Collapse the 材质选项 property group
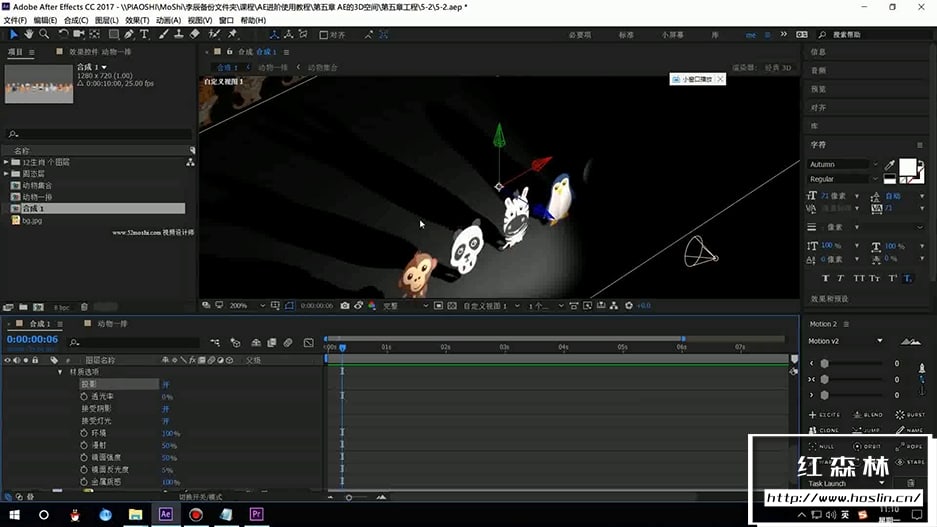This screenshot has width=937, height=527. [60, 372]
